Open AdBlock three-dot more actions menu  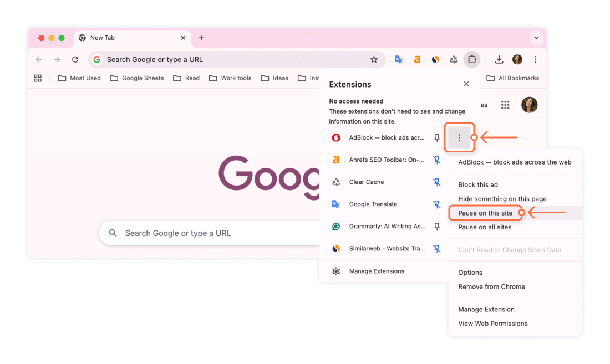(x=459, y=137)
